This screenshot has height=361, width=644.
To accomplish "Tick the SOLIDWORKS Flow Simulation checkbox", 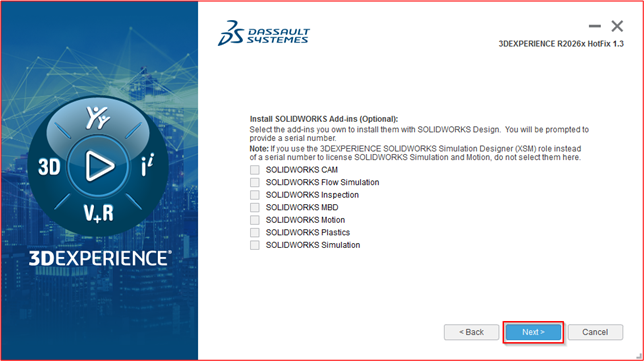I will [x=255, y=182].
